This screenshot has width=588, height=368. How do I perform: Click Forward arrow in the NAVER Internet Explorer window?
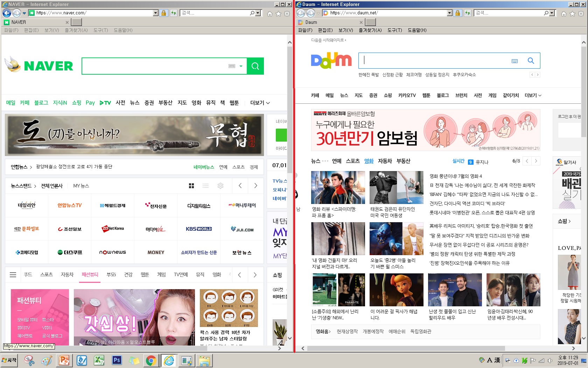(x=16, y=13)
